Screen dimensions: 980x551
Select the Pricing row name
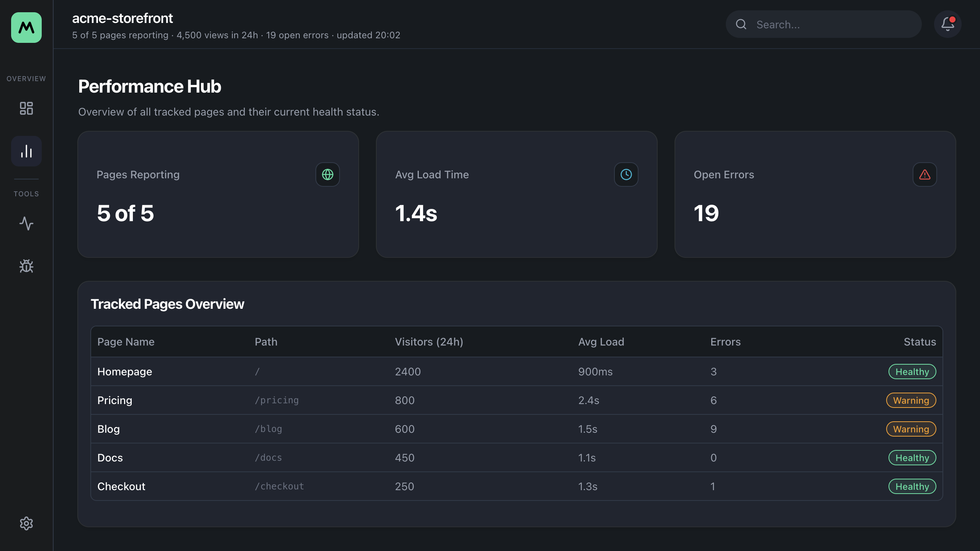click(x=115, y=400)
